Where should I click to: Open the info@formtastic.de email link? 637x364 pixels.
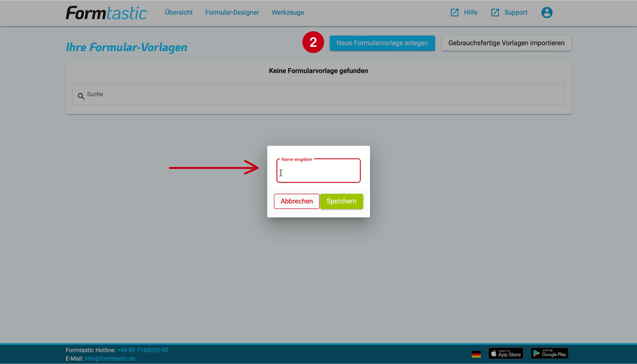110,359
